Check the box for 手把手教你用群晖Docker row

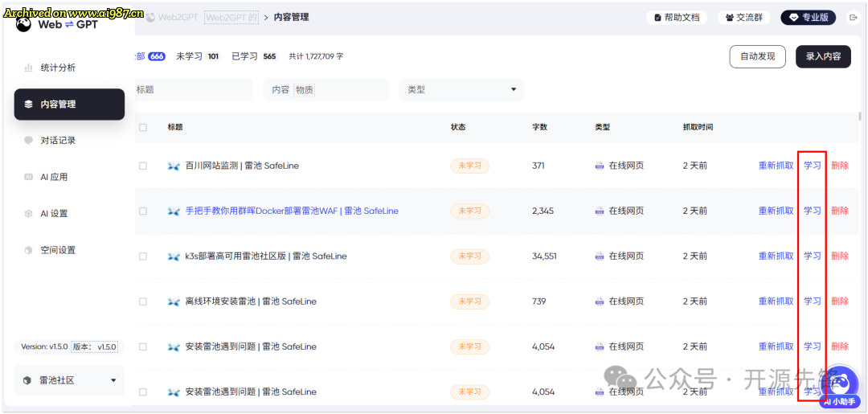point(143,211)
